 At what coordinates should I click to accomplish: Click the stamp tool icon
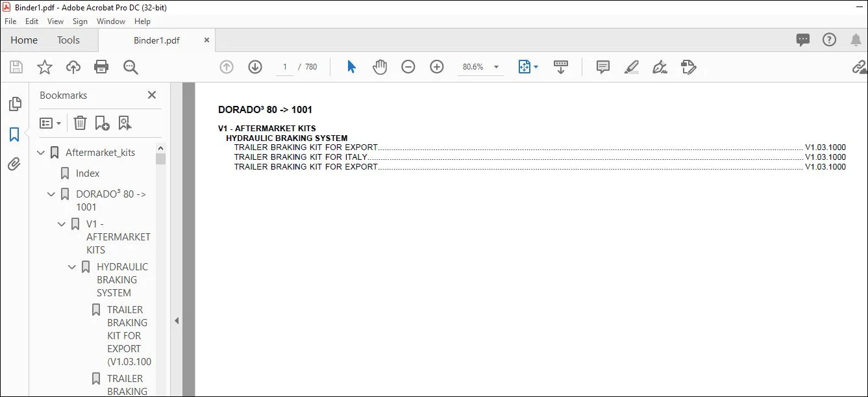pyautogui.click(x=689, y=67)
